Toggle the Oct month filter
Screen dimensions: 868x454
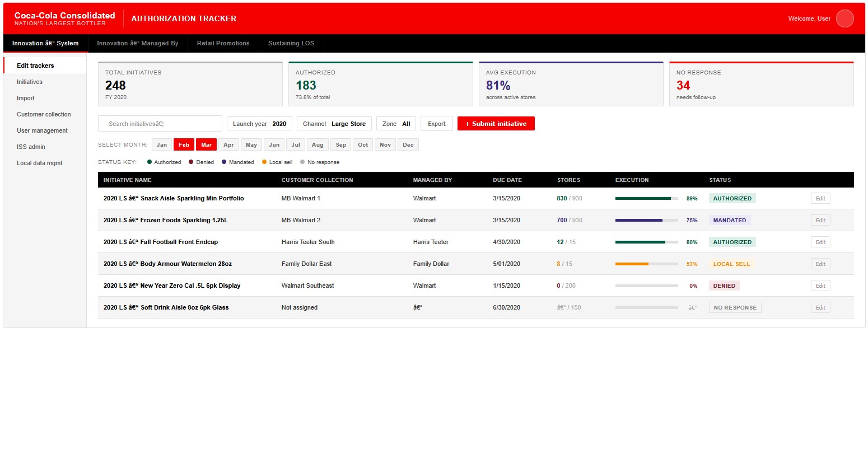tap(363, 145)
